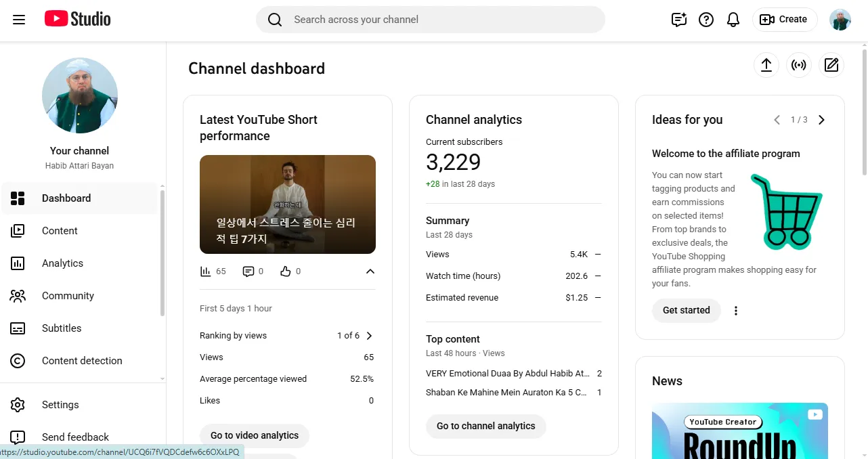Open the notifications bell

(x=733, y=20)
